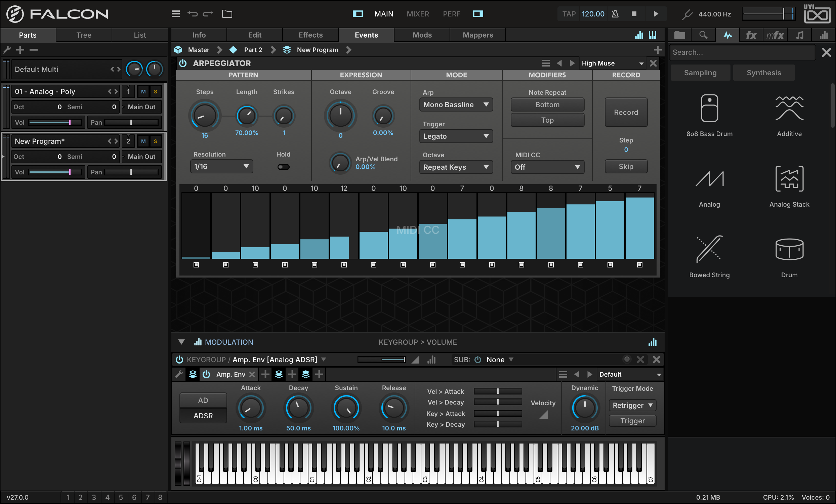The width and height of the screenshot is (836, 504).
Task: Toggle the Amp. Env power button
Action: point(206,374)
